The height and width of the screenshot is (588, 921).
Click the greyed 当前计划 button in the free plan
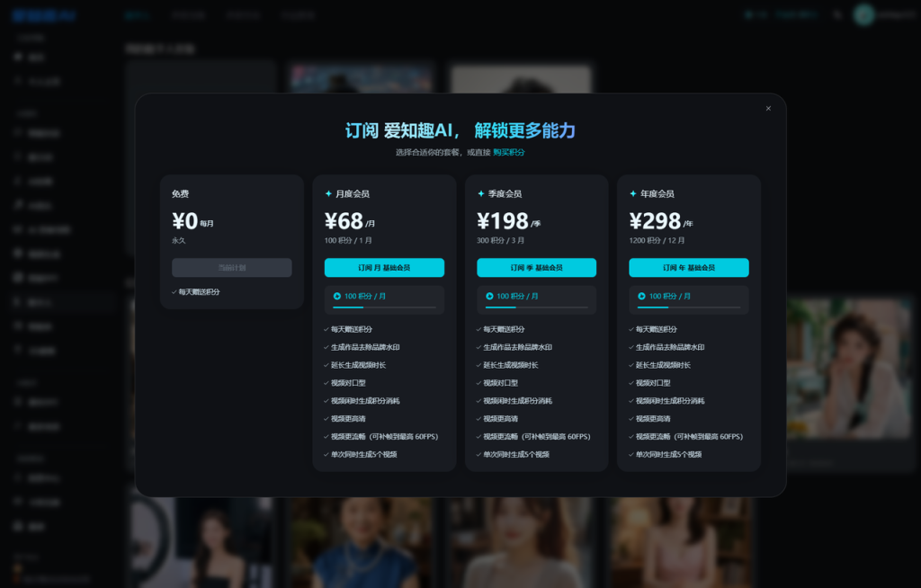(x=232, y=268)
